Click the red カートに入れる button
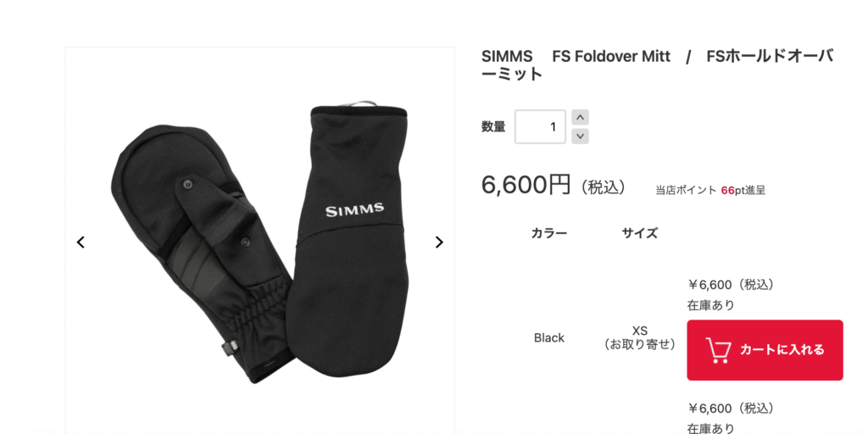The image size is (868, 434). coord(765,350)
